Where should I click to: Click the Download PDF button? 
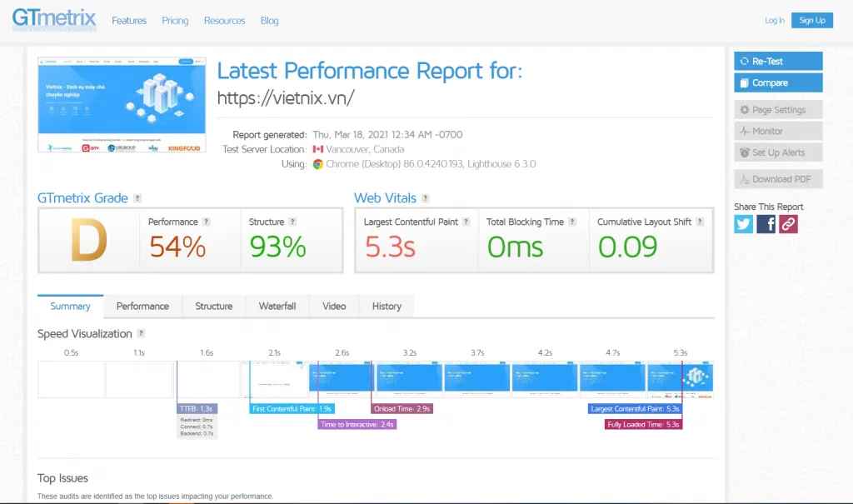click(x=778, y=179)
